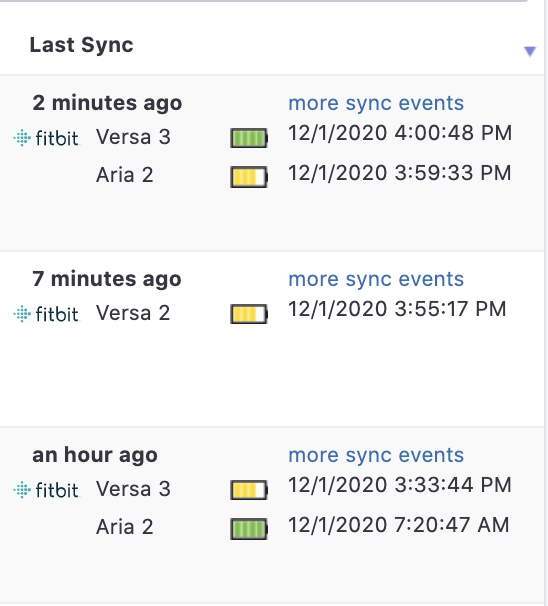Click green battery icon for bottom Aria 2
The image size is (548, 606).
[249, 529]
